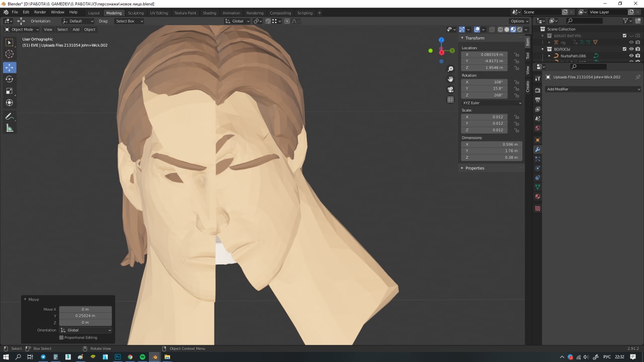Toggle viewport visibility of rig object

coord(631,42)
